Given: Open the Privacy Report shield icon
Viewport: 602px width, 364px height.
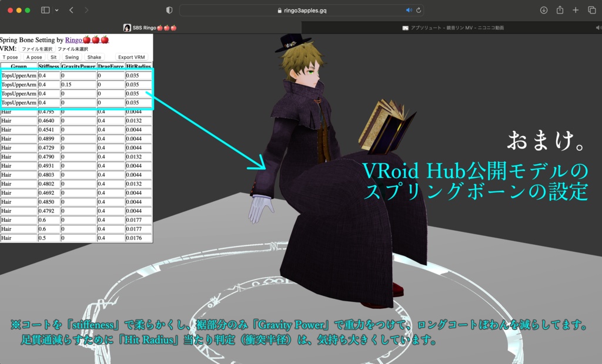Looking at the screenshot, I should [x=169, y=10].
